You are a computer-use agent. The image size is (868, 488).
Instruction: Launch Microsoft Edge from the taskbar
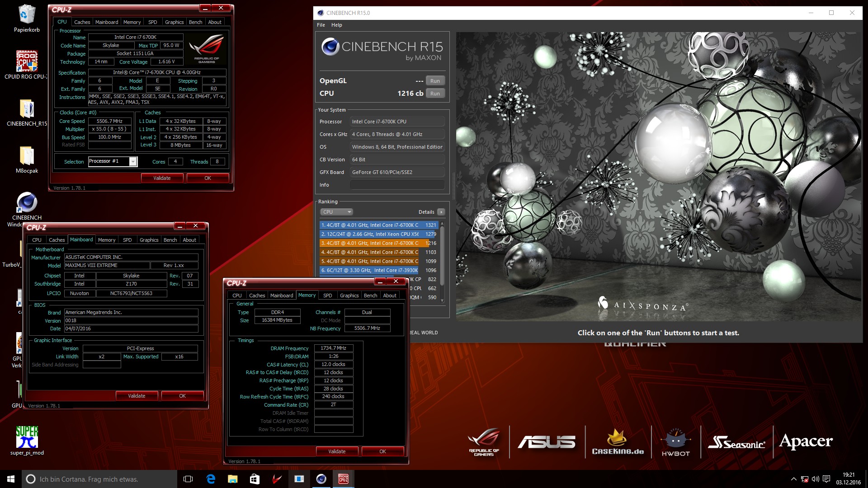coord(211,479)
